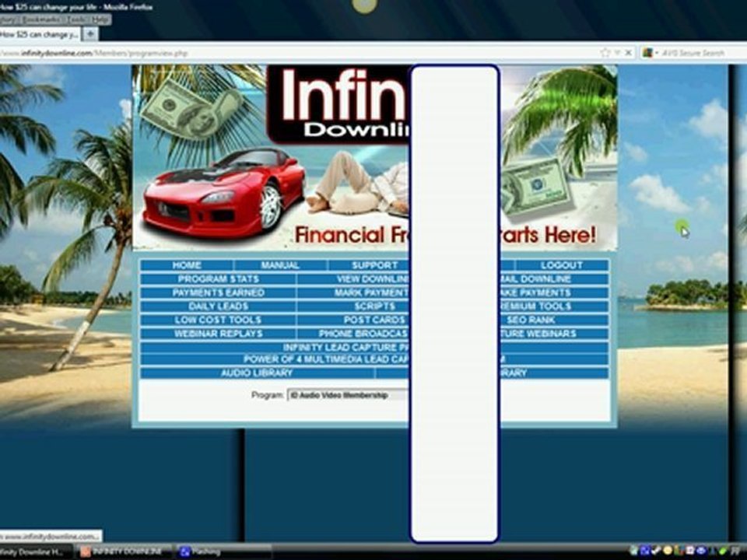Open VIEW DOWNLINE

coord(373,279)
